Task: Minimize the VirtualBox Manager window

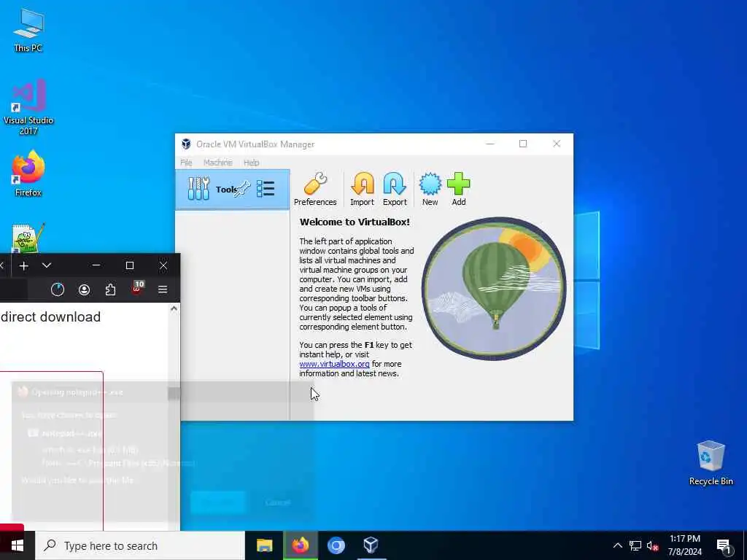Action: (489, 144)
